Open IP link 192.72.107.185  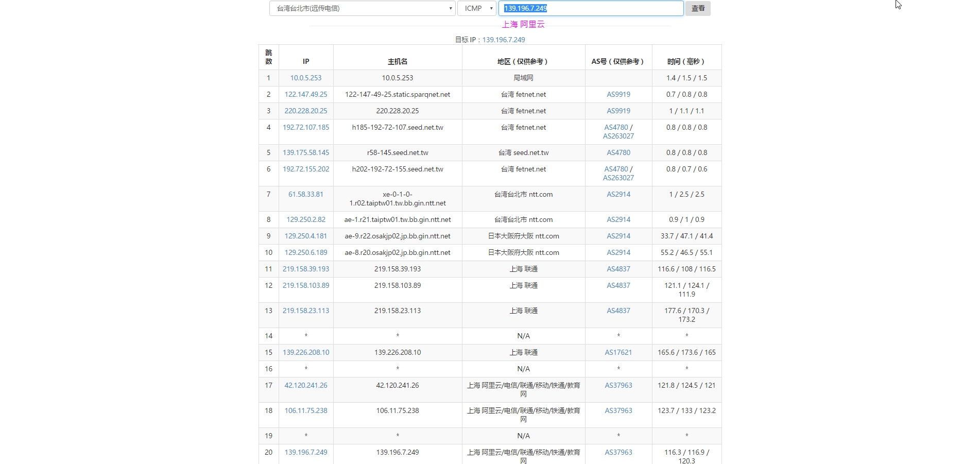306,127
